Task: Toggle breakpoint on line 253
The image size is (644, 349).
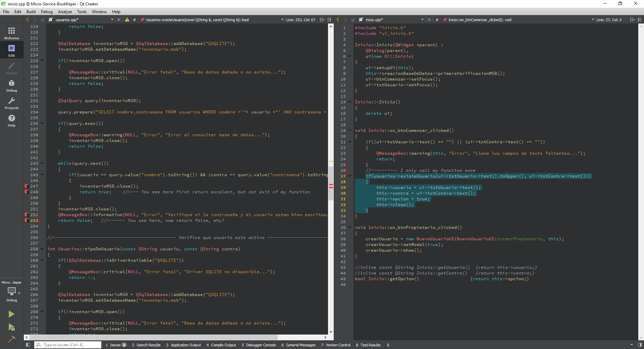Action: pyautogui.click(x=26, y=220)
